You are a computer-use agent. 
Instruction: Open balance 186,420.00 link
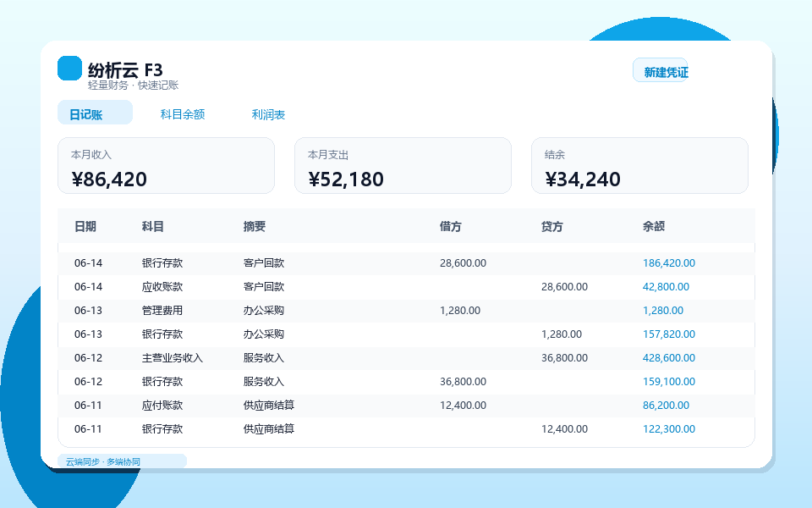pos(668,263)
